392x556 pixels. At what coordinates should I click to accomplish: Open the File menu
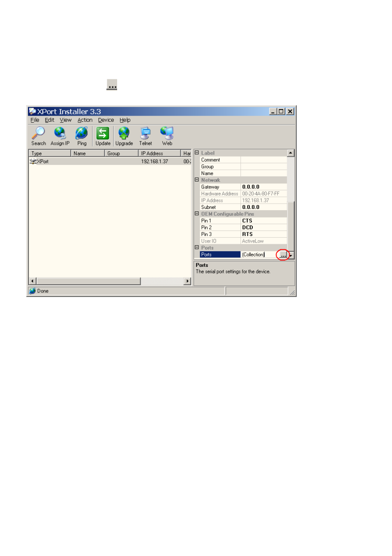pos(35,120)
